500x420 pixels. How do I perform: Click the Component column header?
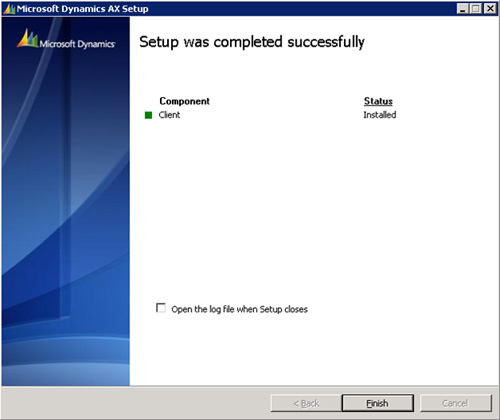(184, 101)
